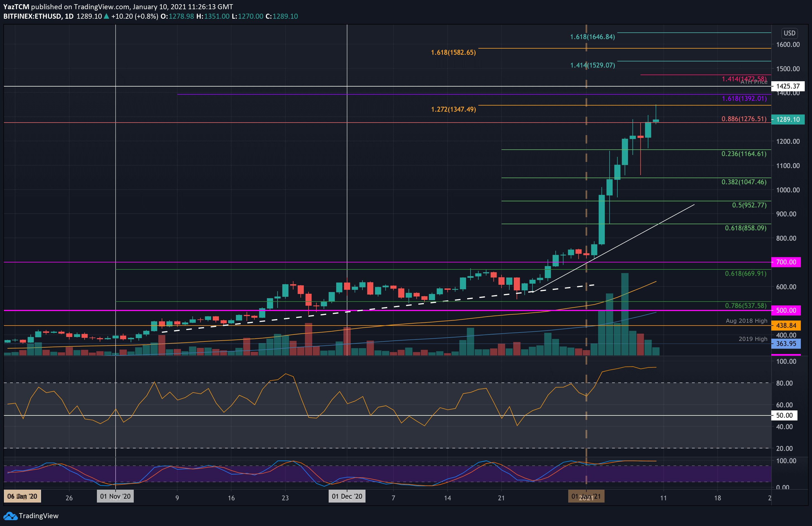This screenshot has height=526, width=812.
Task: Select the 1.618(1646.84) Fibonacci label
Action: pyautogui.click(x=593, y=37)
